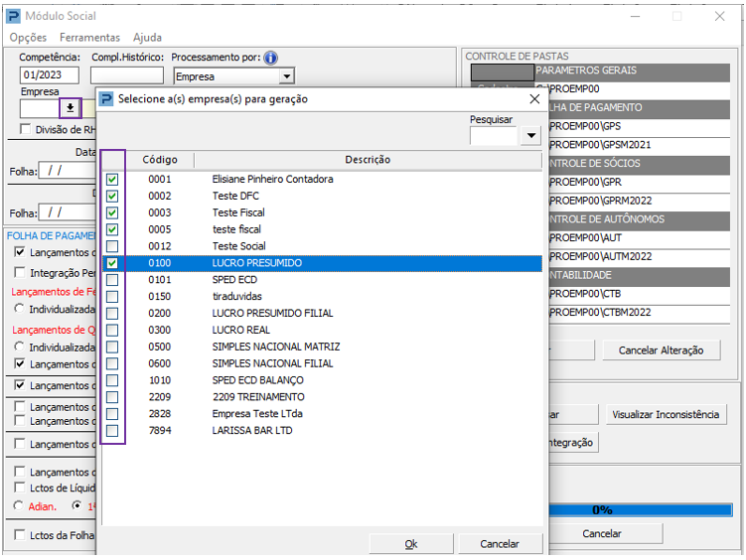746x560 pixels.
Task: Uncheck company 0005 teste fiscal
Action: click(112, 229)
